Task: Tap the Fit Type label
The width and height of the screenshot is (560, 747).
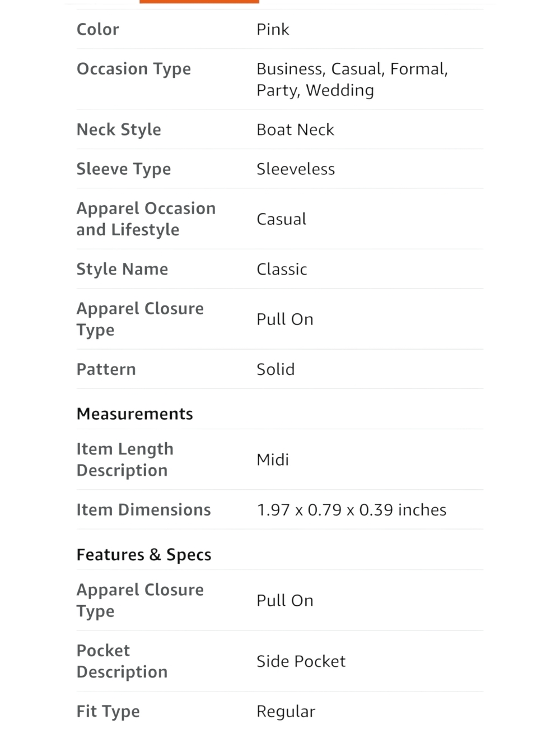Action: tap(108, 712)
